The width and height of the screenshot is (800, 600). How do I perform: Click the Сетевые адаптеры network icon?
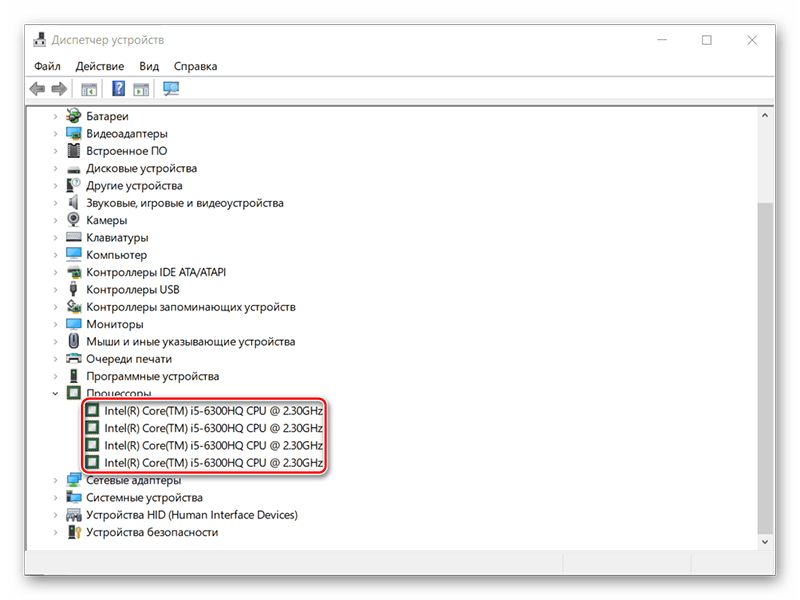[74, 480]
